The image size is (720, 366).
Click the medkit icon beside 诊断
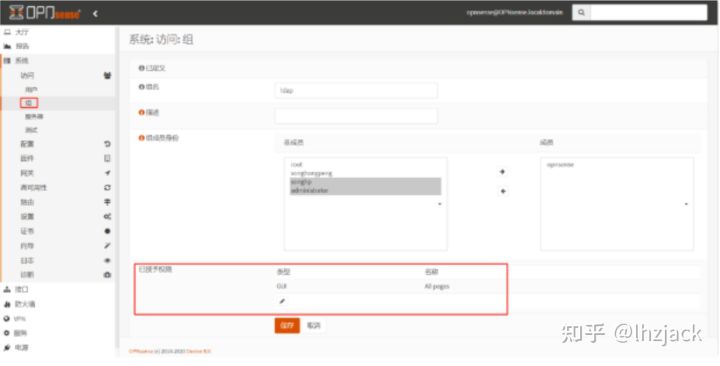tap(107, 275)
